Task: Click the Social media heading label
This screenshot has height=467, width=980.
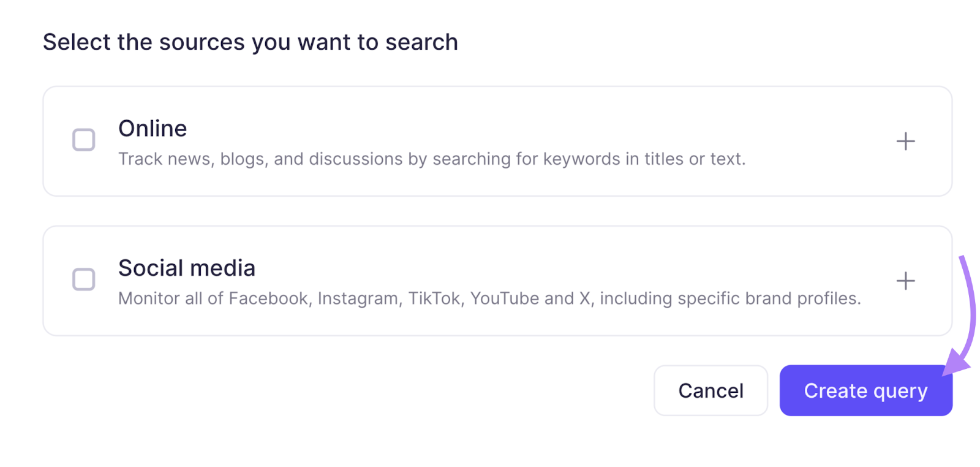Action: coord(187,268)
